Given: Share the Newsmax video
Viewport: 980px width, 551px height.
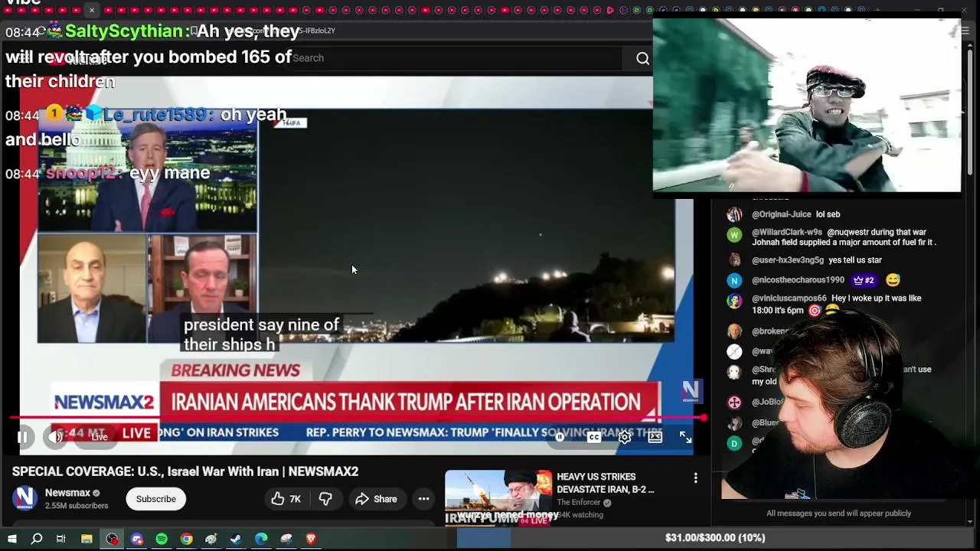Looking at the screenshot, I should pos(376,499).
